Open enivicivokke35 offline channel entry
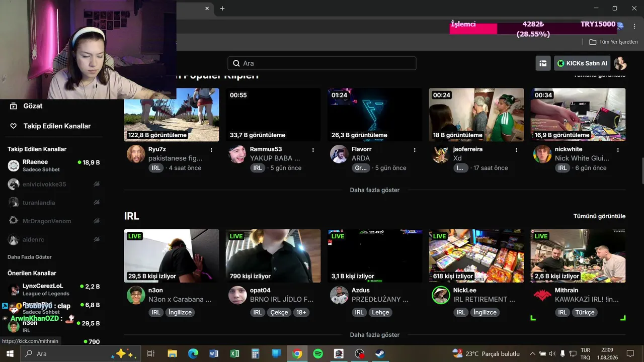 54,184
